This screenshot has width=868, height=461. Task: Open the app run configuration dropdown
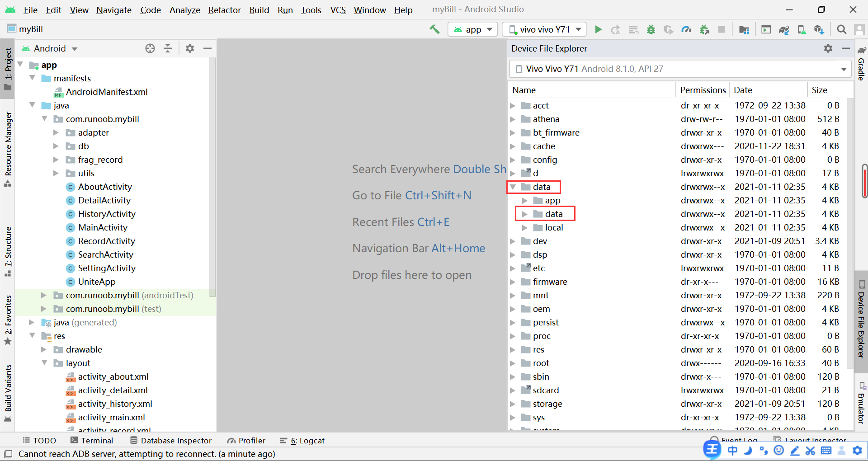pyautogui.click(x=472, y=29)
